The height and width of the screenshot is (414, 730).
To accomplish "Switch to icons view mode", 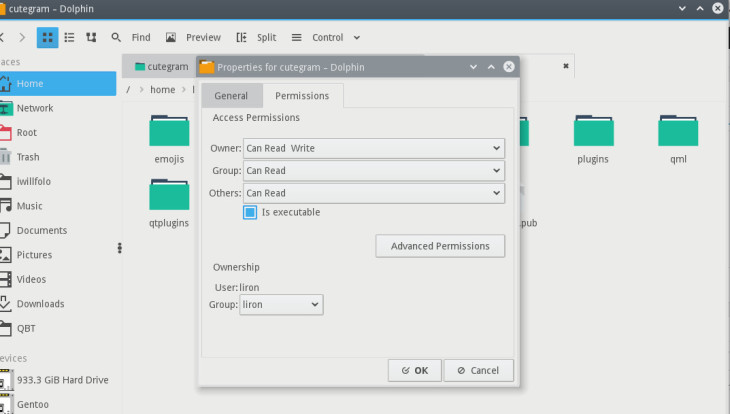I will click(47, 37).
